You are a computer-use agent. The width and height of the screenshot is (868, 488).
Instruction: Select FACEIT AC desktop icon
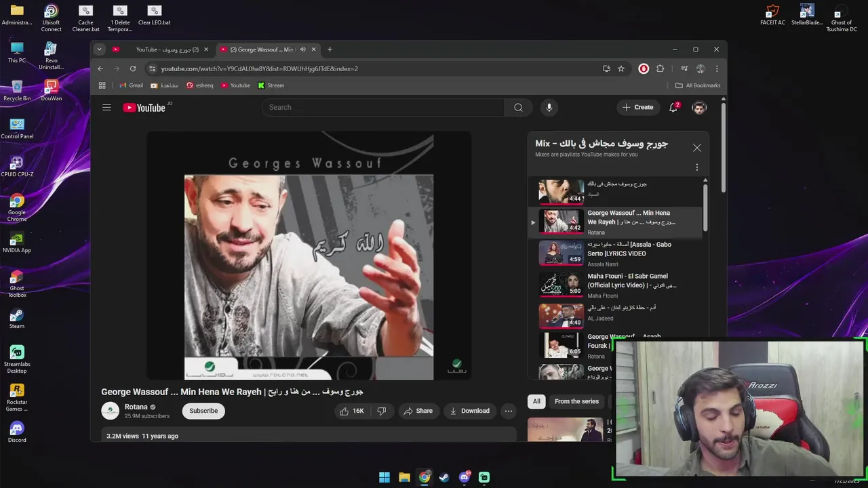772,16
